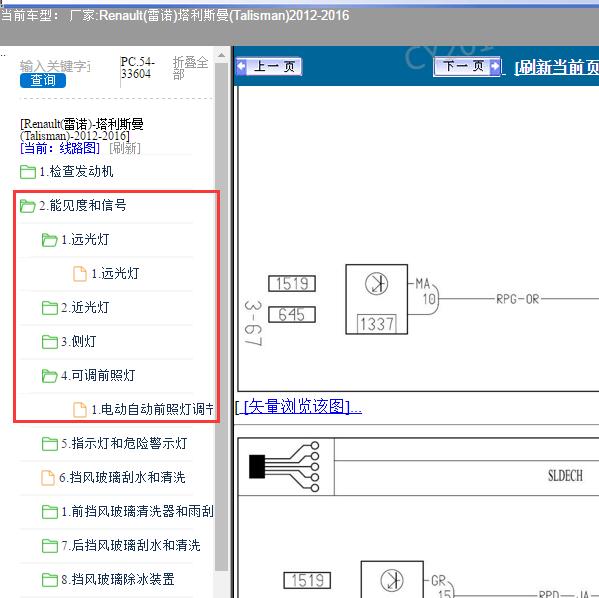Click the 1337 component label
Viewport: 599px width, 598px height.
(377, 324)
